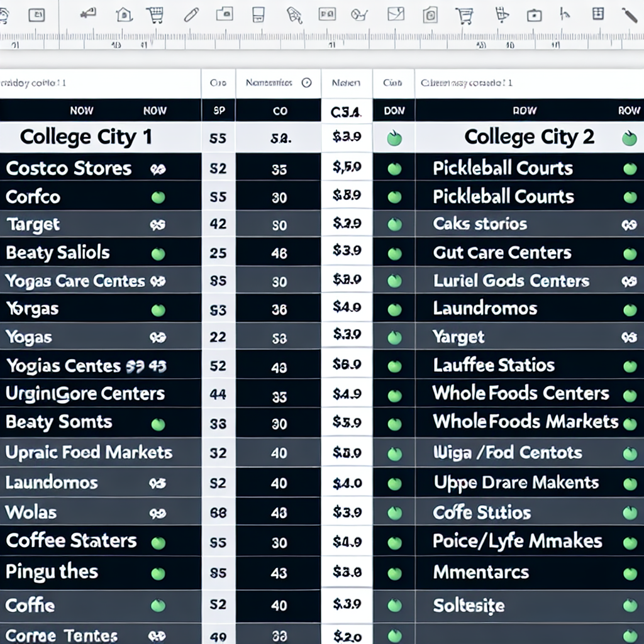
Task: Select the DON column header
Action: pyautogui.click(x=394, y=111)
